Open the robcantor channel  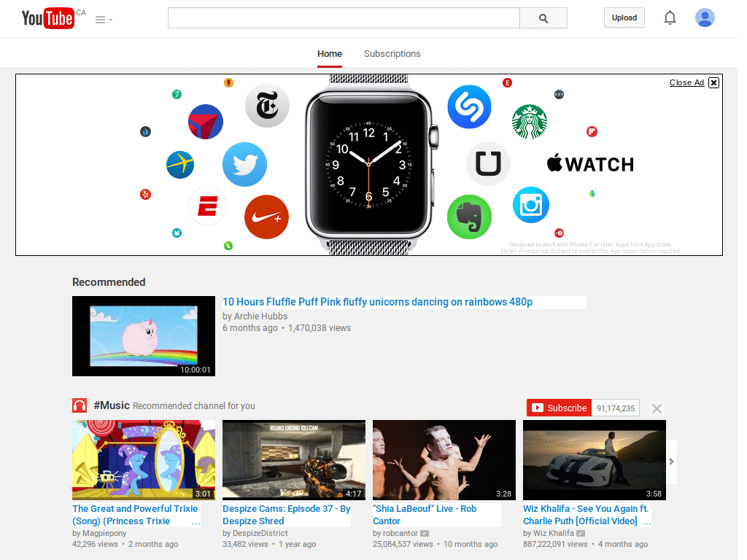[x=400, y=533]
